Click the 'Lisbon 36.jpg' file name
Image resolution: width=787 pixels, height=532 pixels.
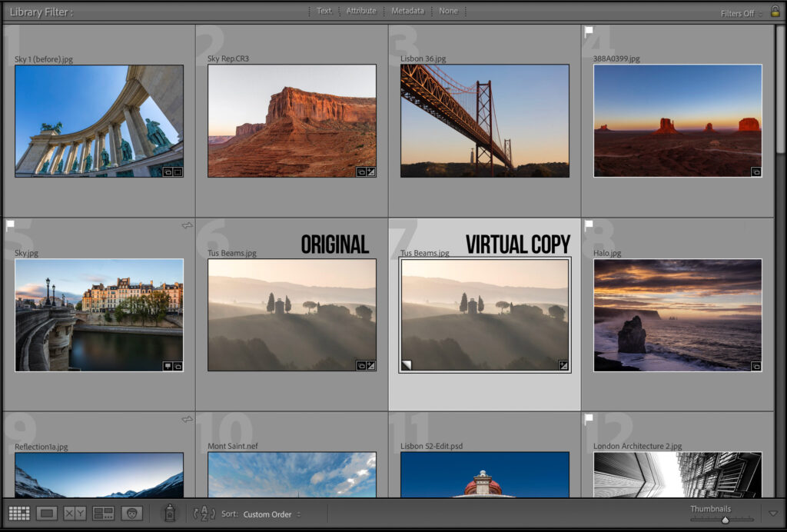423,58
